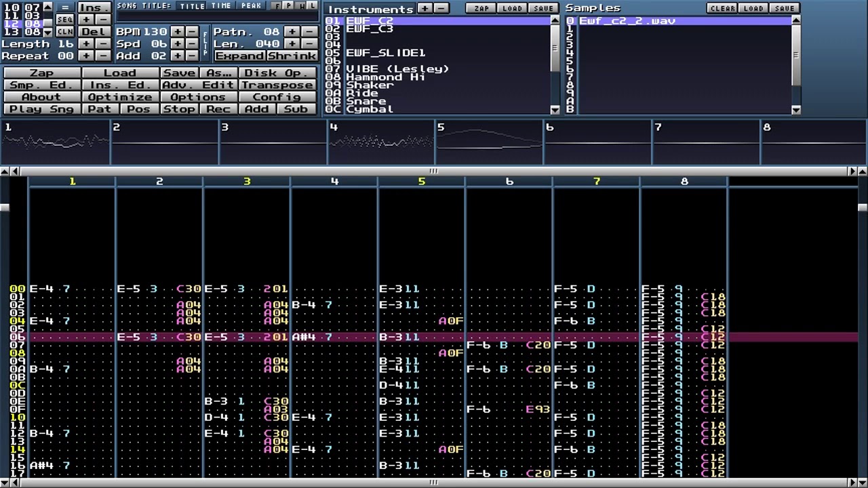The image size is (868, 488).
Task: Increase the BPM with its plus button
Action: pyautogui.click(x=177, y=32)
